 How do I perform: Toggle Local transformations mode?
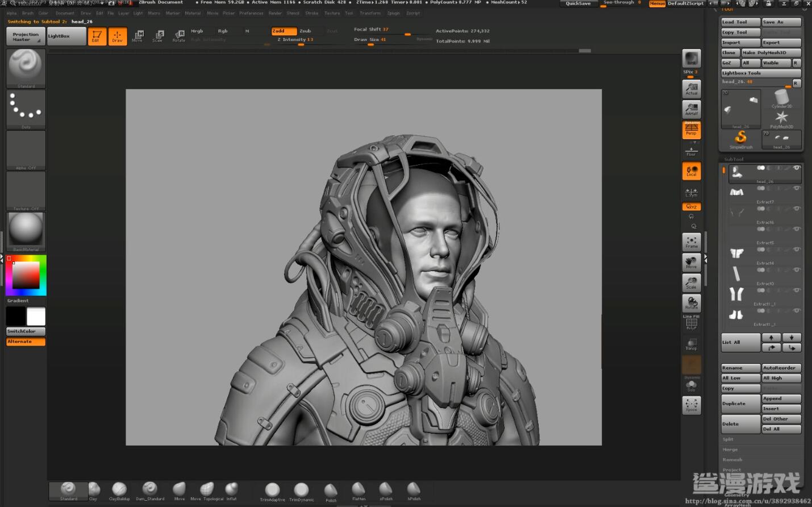(692, 171)
